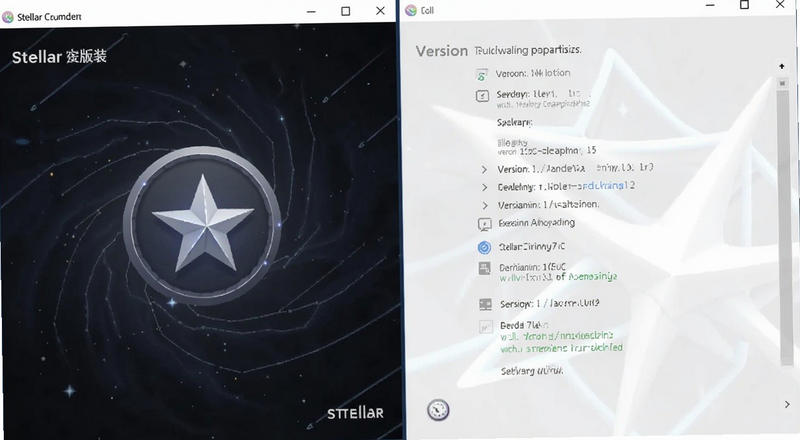The height and width of the screenshot is (440, 800).
Task: Click the chart icon beside Berda 7lakn
Action: click(486, 327)
